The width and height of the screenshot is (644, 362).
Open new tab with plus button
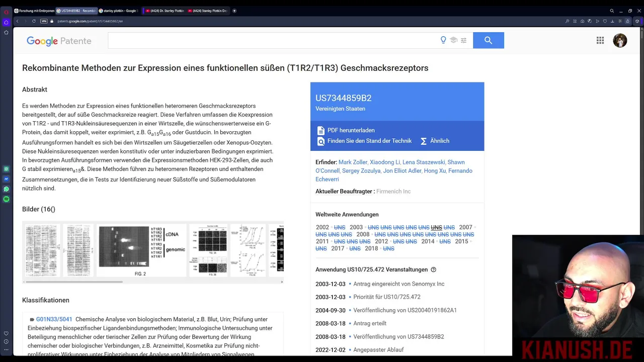(x=234, y=11)
